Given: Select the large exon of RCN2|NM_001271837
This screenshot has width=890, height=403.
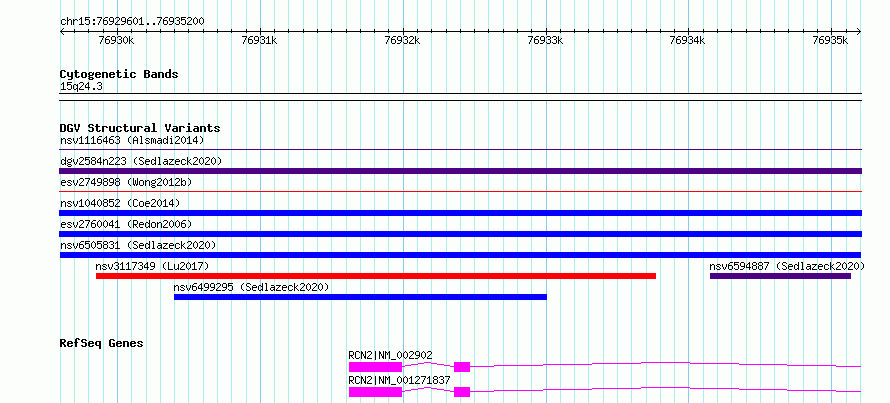Looking at the screenshot, I should (x=375, y=392).
